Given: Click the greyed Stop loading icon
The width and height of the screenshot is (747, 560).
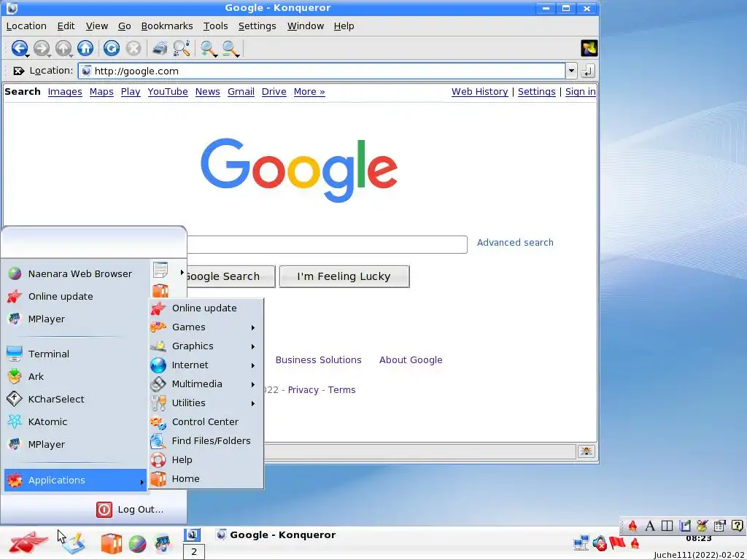Looking at the screenshot, I should click(x=133, y=48).
